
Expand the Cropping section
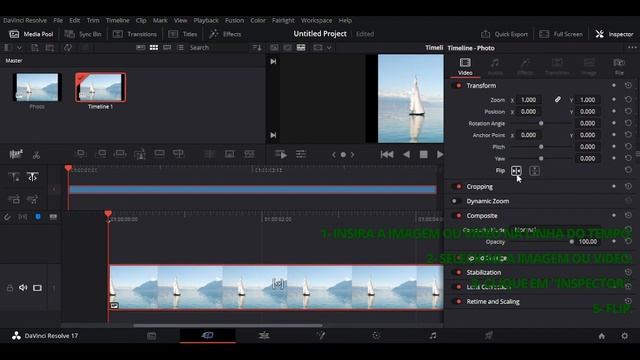(480, 187)
